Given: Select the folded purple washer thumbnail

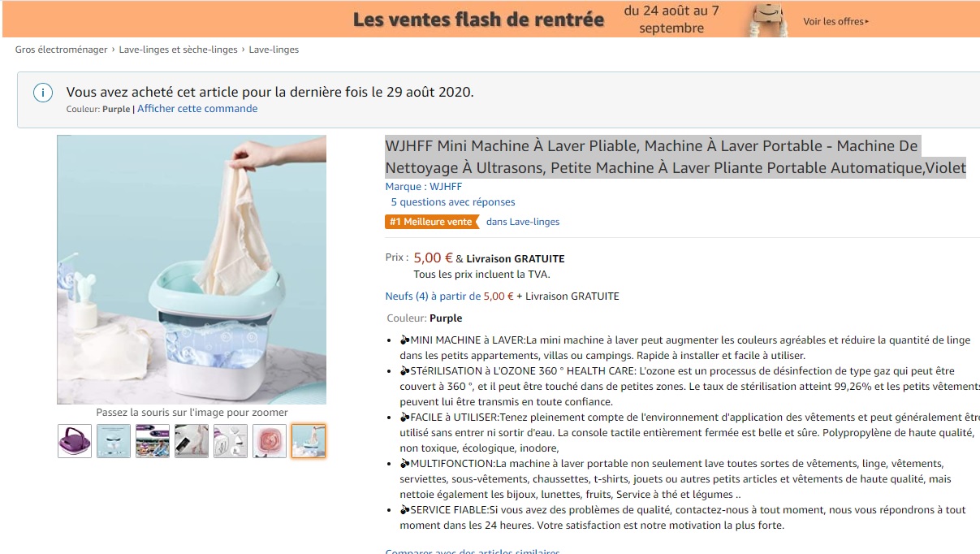Looking at the screenshot, I should (x=75, y=441).
